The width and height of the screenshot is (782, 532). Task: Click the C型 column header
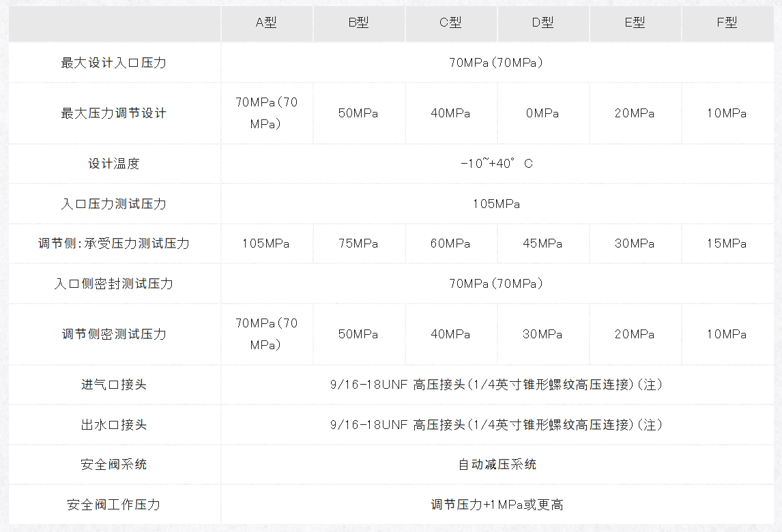pyautogui.click(x=450, y=23)
